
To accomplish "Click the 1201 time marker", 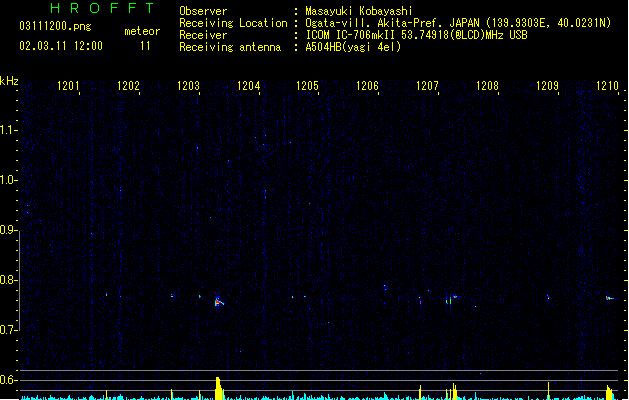I will coord(68,86).
